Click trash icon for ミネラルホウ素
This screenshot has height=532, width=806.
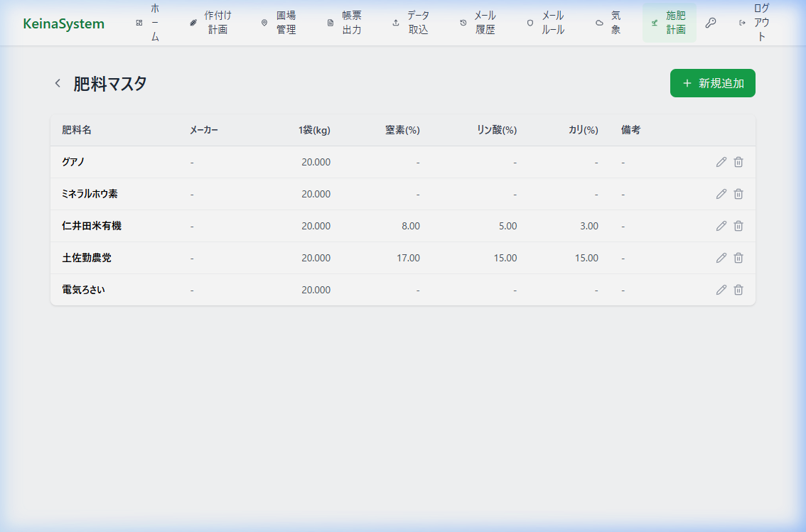(738, 194)
